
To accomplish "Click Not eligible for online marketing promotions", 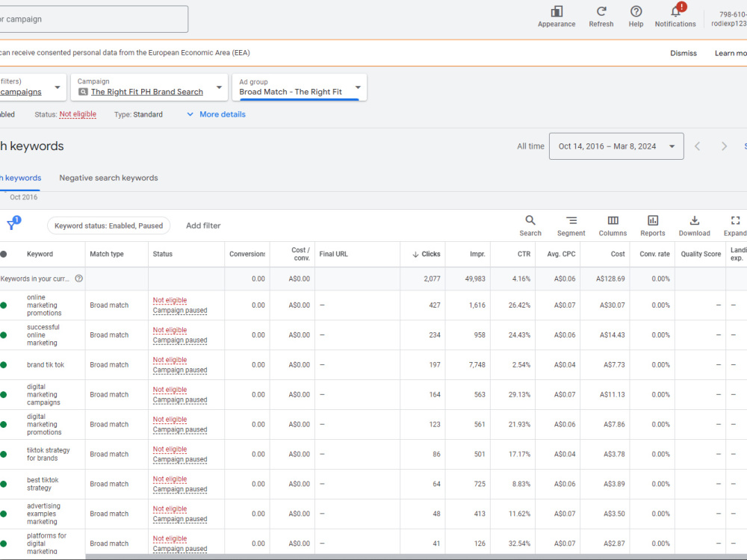I will (x=170, y=300).
